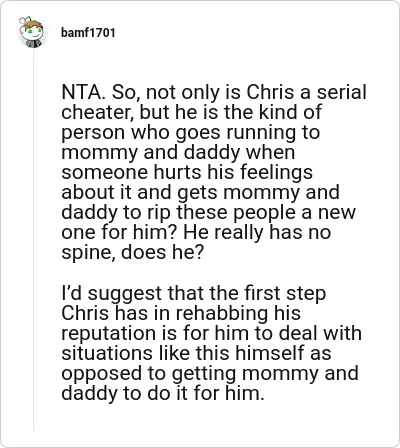This screenshot has height=448, width=400.
Task: Click the word "situations" in the second paragraph
Action: point(107,353)
